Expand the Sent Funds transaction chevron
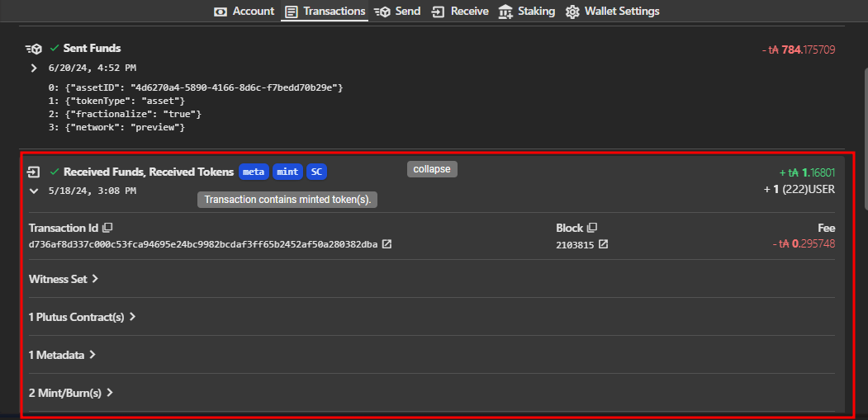Image resolution: width=868 pixels, height=420 pixels. click(x=34, y=68)
